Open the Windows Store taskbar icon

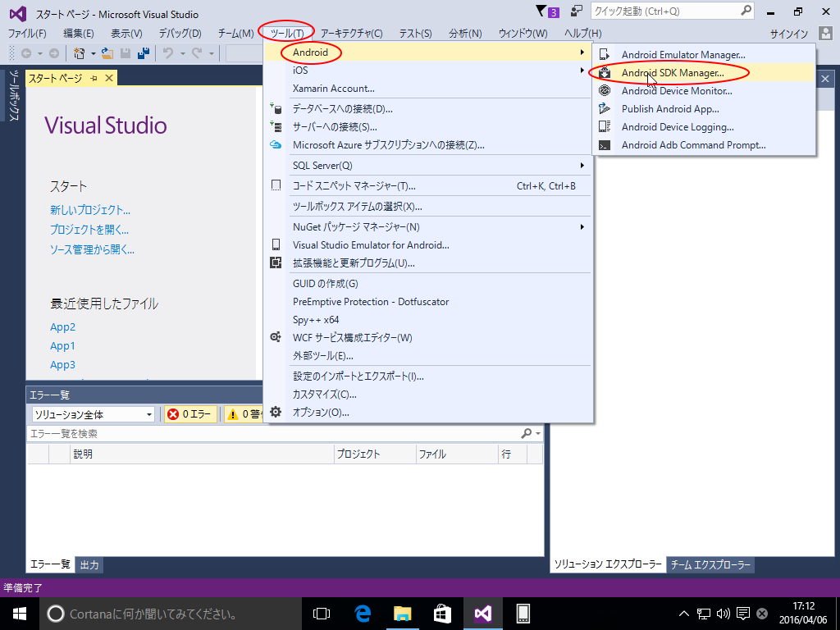[x=442, y=614]
